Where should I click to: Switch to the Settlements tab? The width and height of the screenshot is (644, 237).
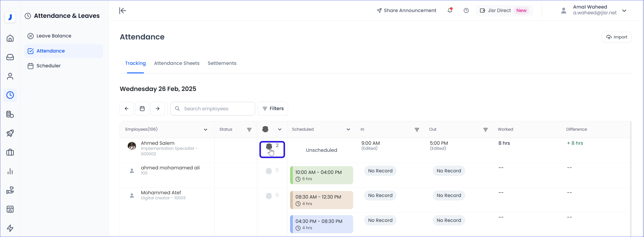pyautogui.click(x=222, y=63)
